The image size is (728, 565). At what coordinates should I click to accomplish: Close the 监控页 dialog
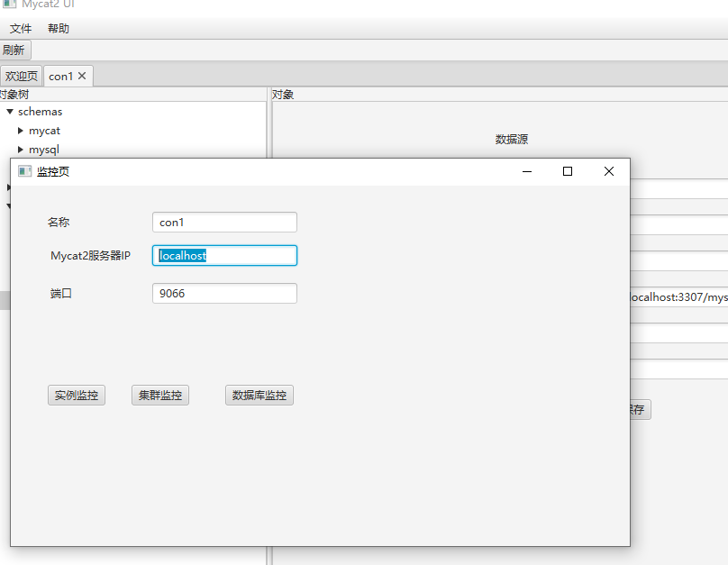click(609, 171)
